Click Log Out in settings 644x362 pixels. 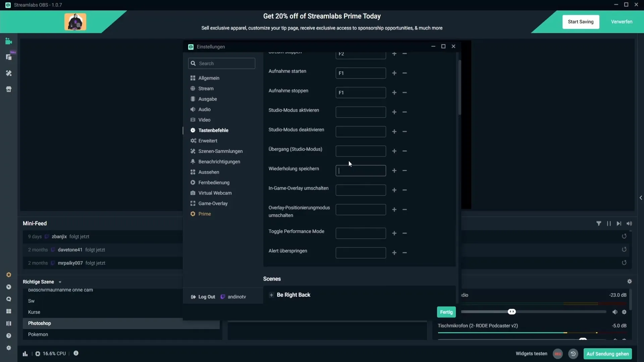pos(203,297)
